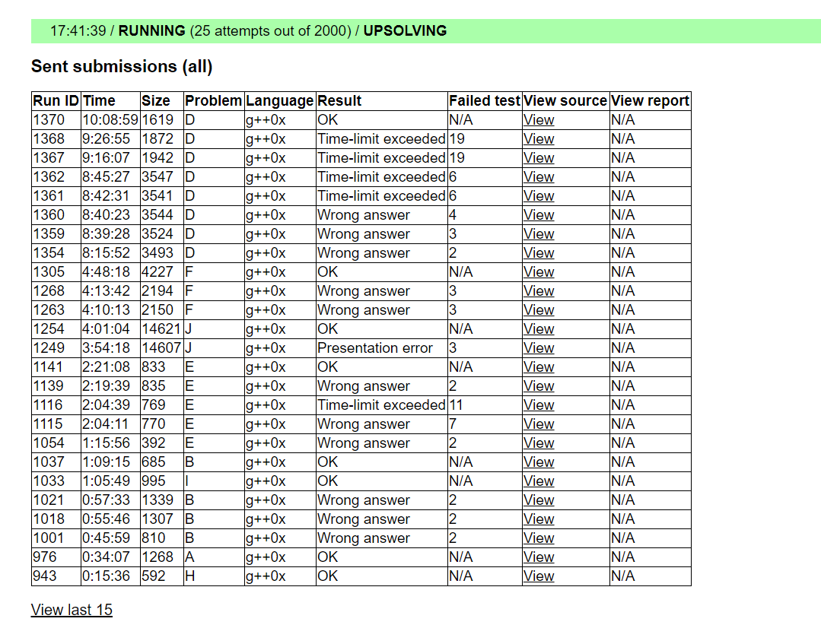Open source of Presentation error run 1249

tap(539, 348)
